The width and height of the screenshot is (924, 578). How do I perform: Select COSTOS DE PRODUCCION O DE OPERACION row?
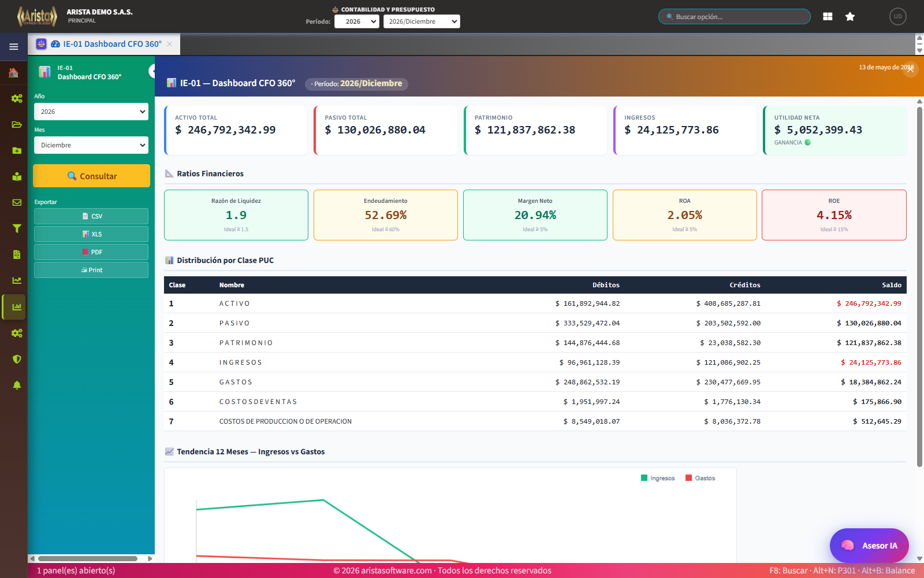535,421
